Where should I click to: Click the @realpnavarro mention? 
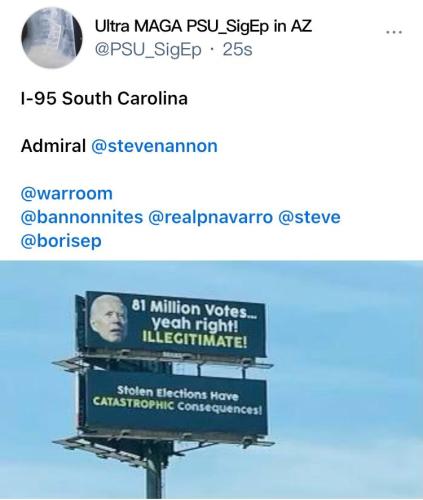(210, 217)
